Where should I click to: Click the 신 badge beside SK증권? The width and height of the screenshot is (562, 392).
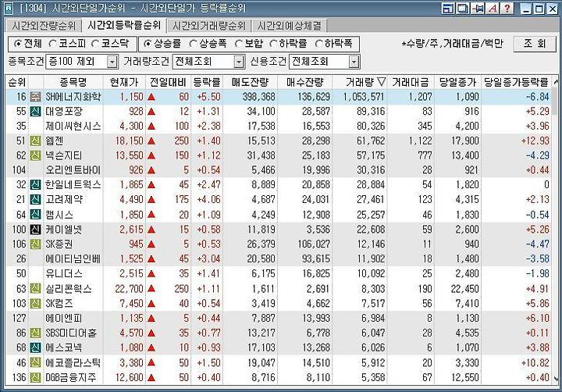(x=35, y=244)
